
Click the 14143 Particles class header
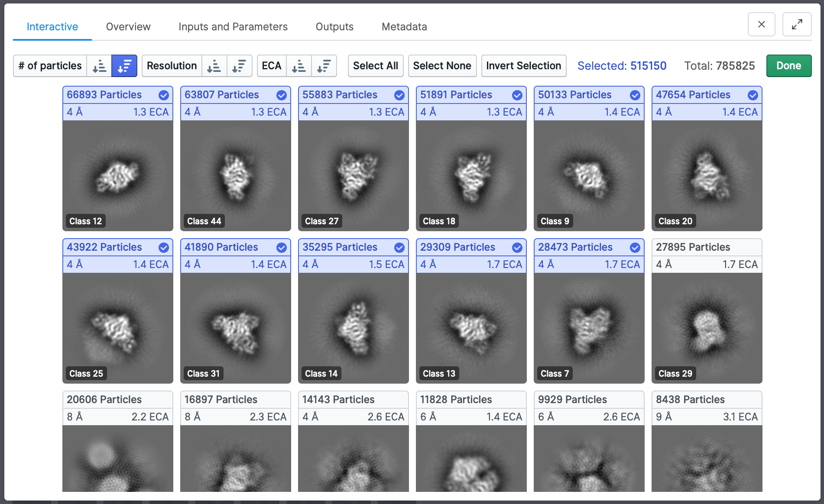(x=354, y=400)
